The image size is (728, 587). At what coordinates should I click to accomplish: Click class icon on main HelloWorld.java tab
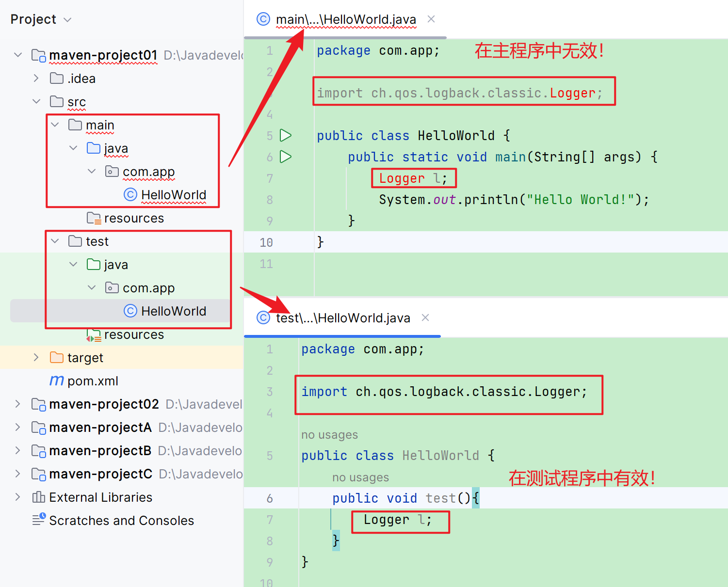(x=263, y=19)
